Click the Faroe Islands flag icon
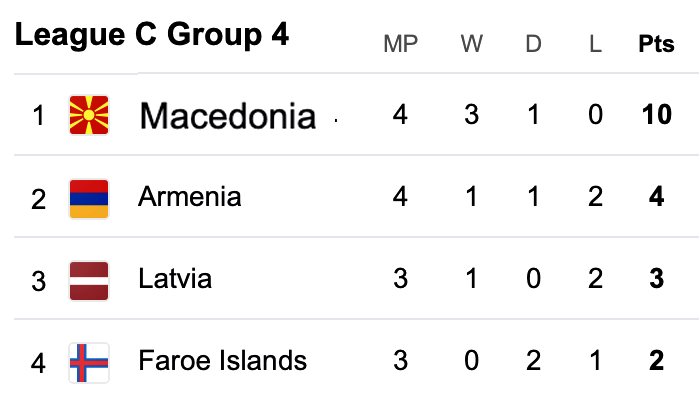699x404 pixels. 89,361
